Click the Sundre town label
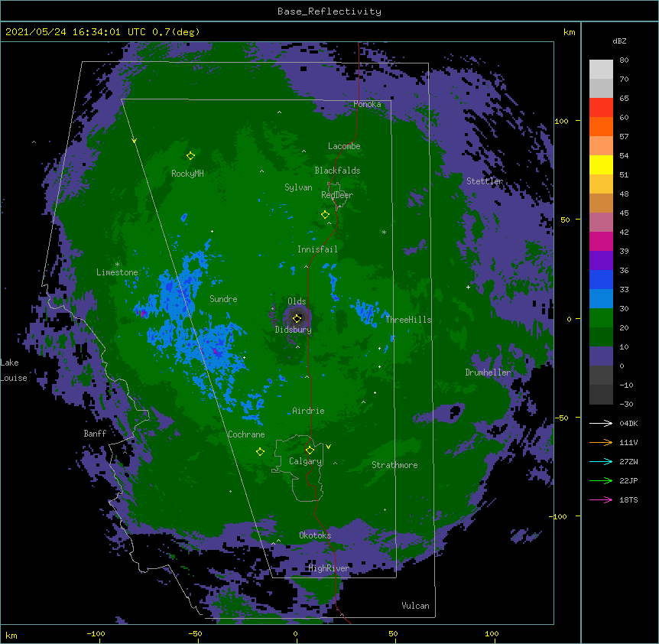Image resolution: width=659 pixels, height=644 pixels. tap(223, 299)
